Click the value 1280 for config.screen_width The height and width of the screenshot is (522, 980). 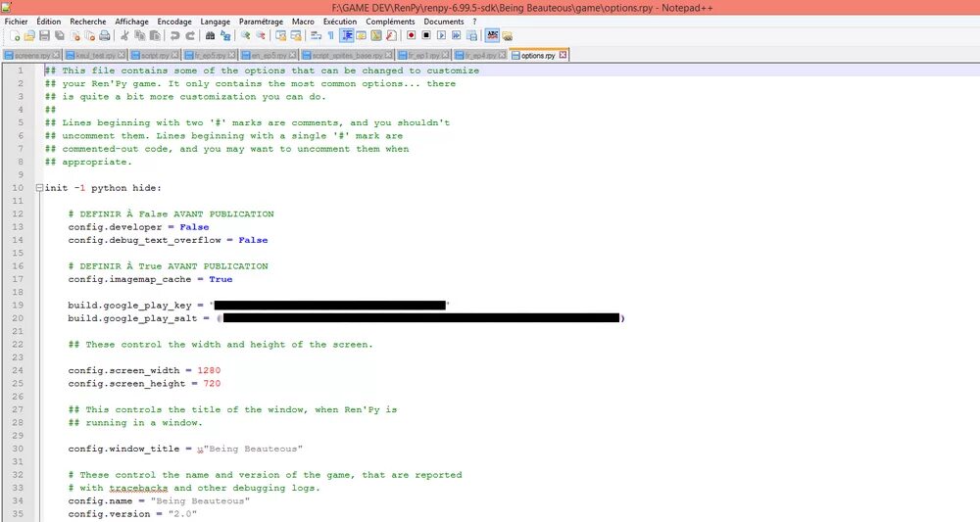coord(209,370)
